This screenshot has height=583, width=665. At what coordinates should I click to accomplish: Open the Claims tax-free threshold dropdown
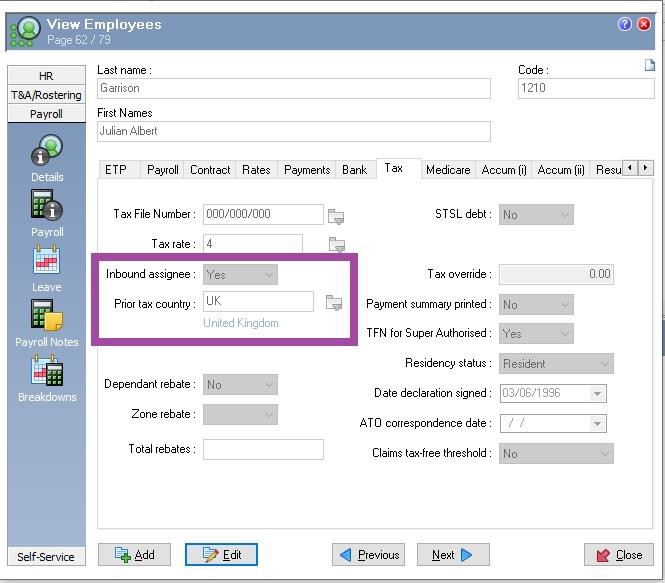[603, 454]
